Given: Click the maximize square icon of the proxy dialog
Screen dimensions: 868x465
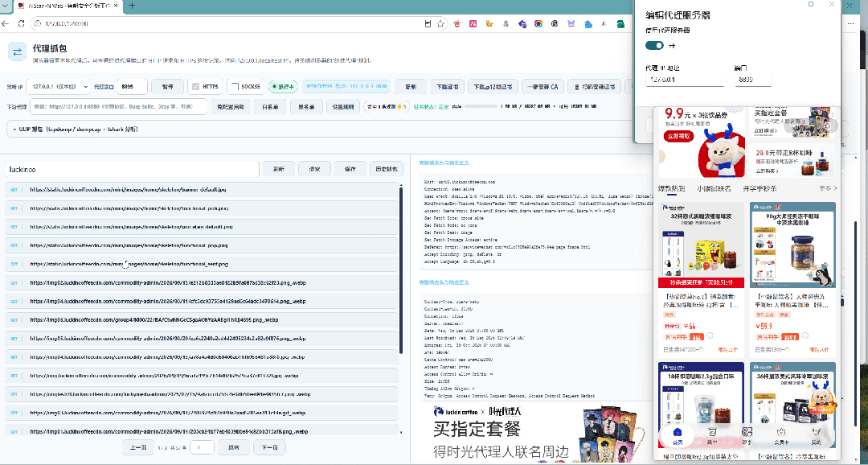Looking at the screenshot, I should click(x=811, y=5).
